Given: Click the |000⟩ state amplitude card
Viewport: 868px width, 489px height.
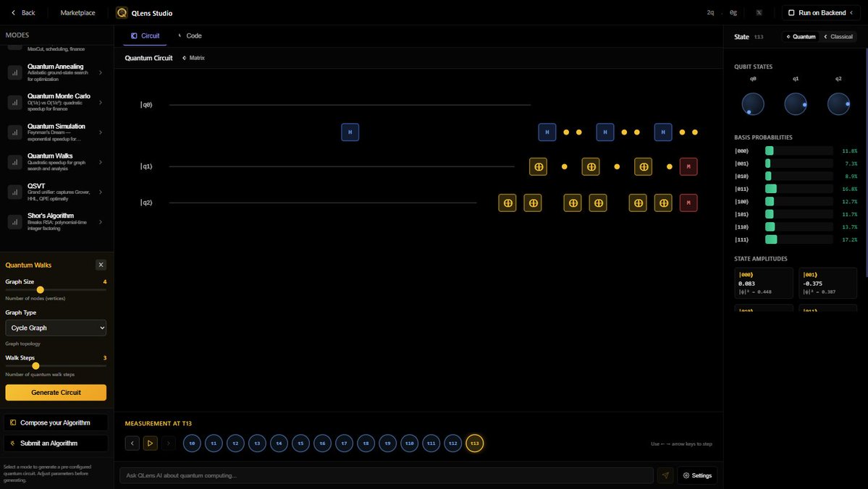Looking at the screenshot, I should coord(763,284).
